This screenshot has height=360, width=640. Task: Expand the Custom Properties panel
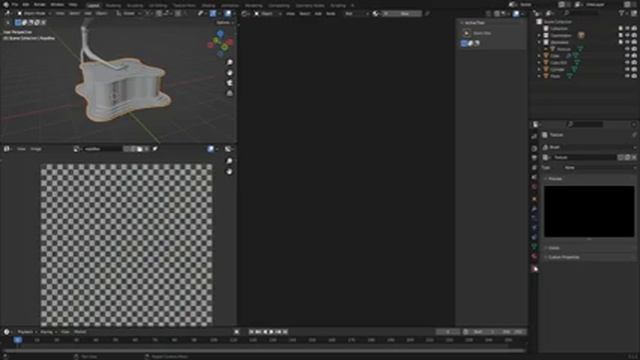(x=563, y=257)
